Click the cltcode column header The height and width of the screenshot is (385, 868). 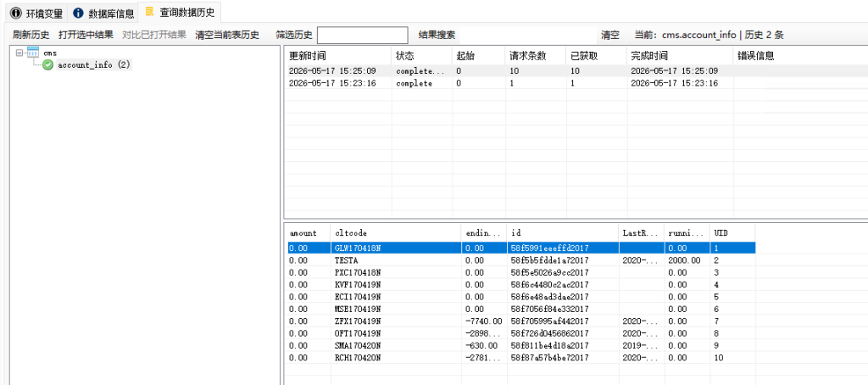coord(396,232)
